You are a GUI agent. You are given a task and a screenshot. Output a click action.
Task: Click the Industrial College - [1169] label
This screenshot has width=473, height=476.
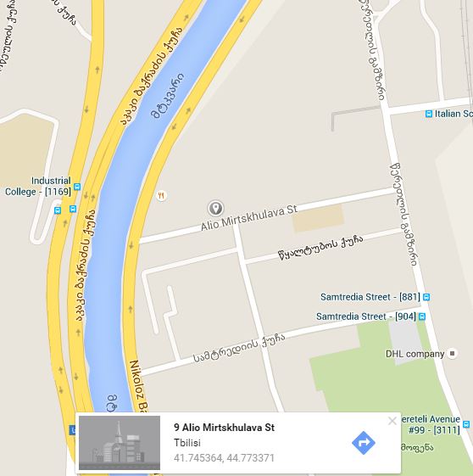tap(38, 186)
